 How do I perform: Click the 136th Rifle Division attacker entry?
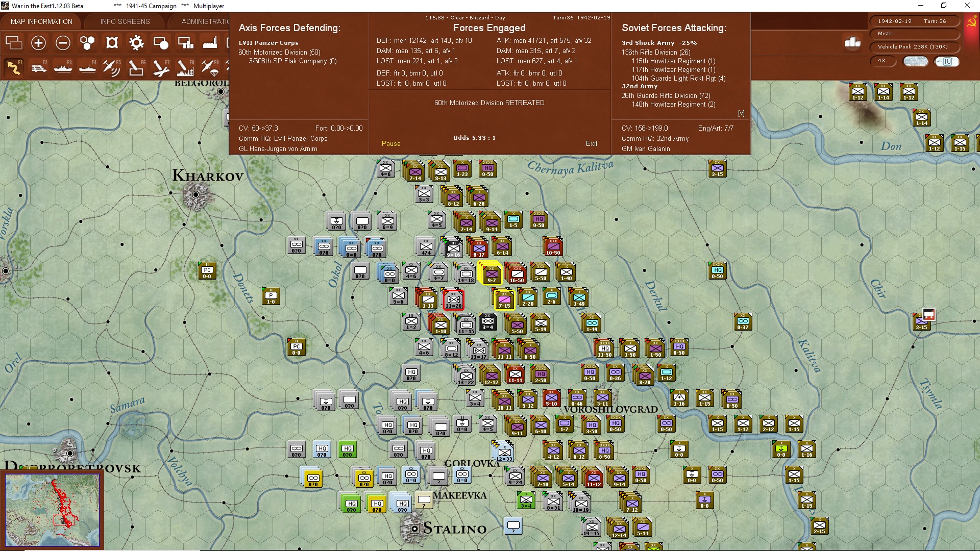coord(656,52)
